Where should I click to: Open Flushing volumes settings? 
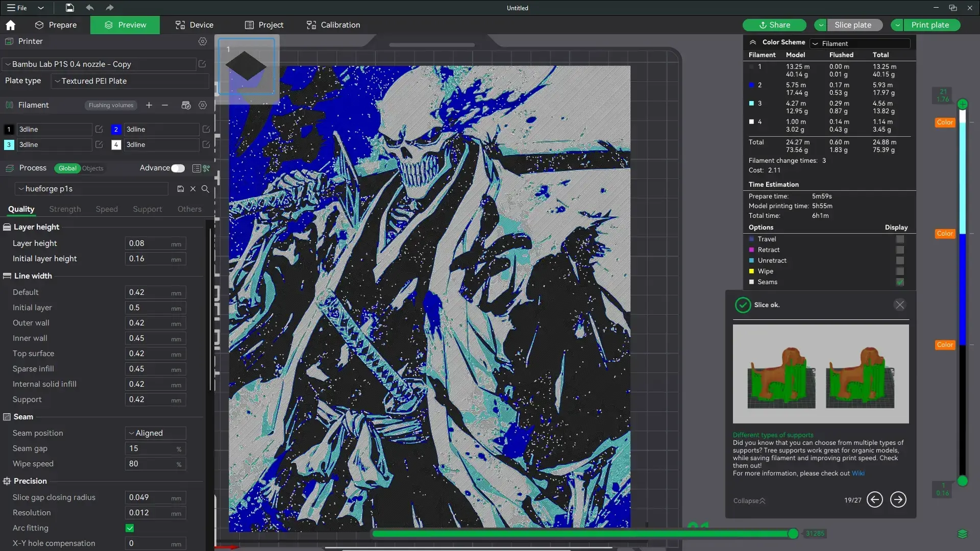(x=111, y=105)
